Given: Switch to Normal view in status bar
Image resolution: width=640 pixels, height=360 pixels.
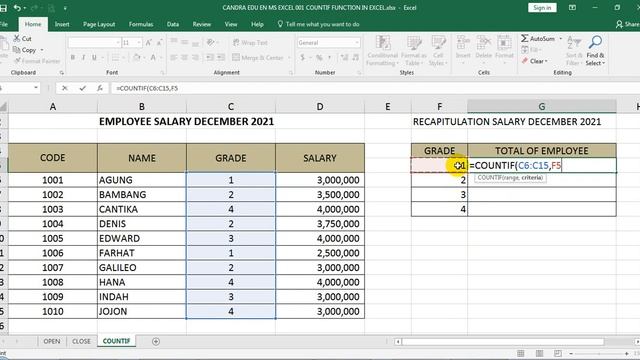Looking at the screenshot, I should 521,353.
